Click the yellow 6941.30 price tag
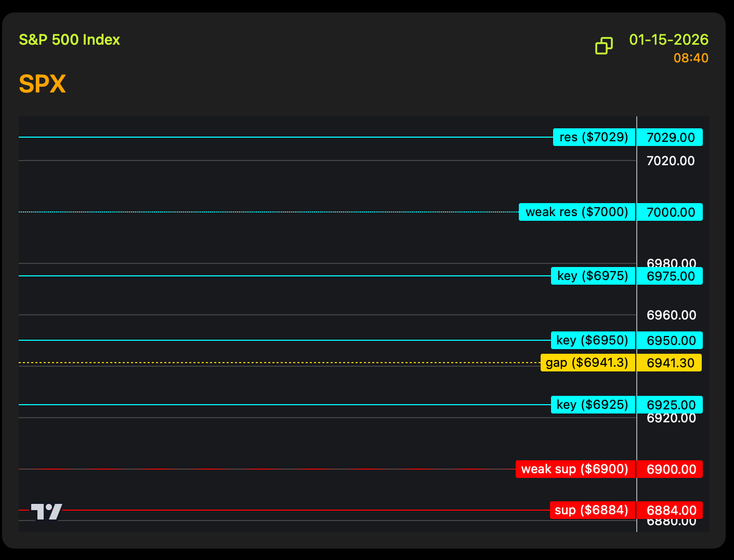Image resolution: width=734 pixels, height=560 pixels. 670,363
